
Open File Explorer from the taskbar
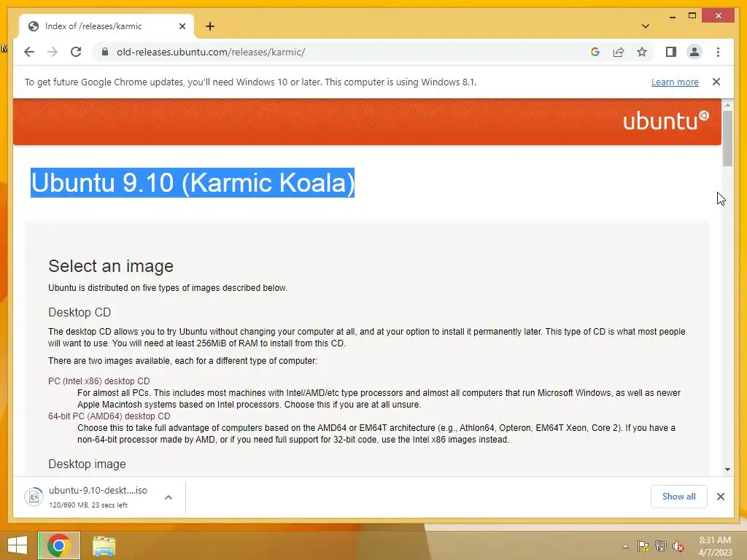[x=104, y=546]
